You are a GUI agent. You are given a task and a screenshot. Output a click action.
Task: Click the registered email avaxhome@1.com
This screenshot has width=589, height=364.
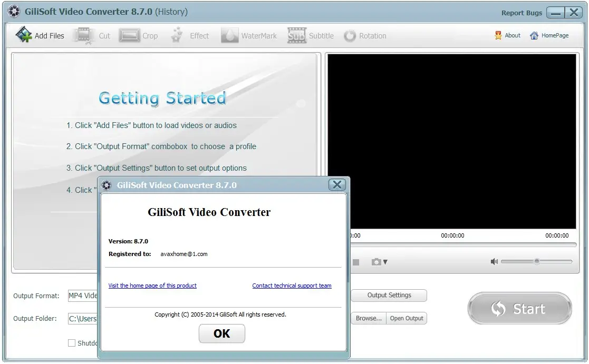coord(184,254)
